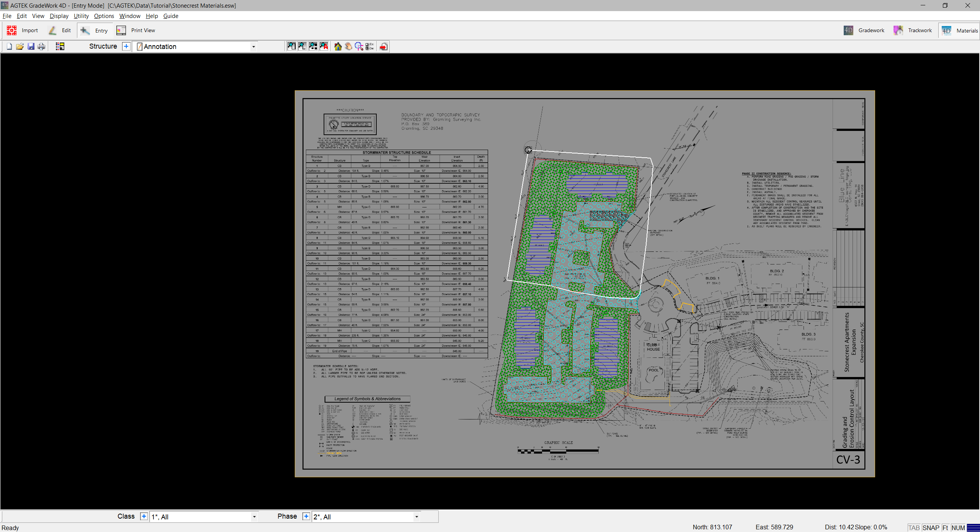Click the Print View button

[x=136, y=31]
